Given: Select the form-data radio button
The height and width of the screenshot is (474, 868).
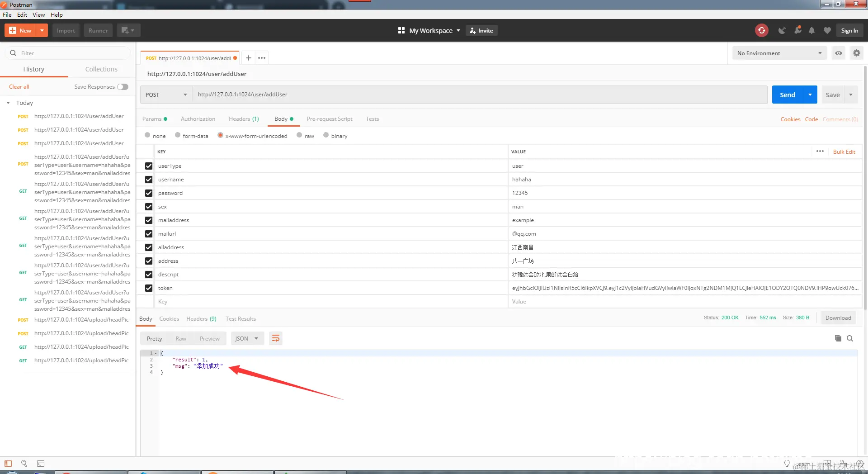Looking at the screenshot, I should coord(178,135).
